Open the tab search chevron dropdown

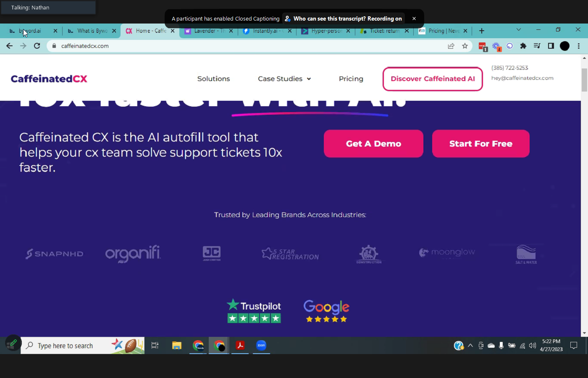519,30
